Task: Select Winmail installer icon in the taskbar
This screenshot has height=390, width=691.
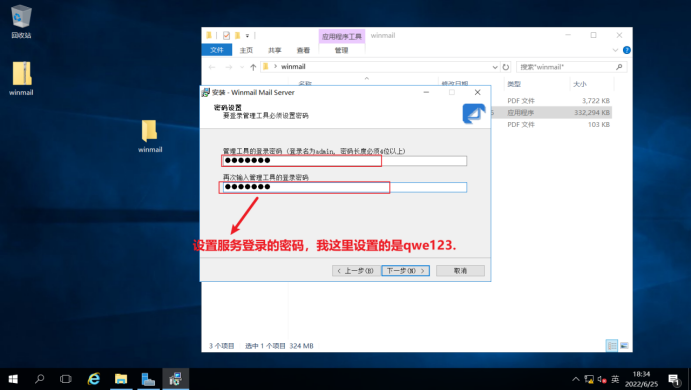Action: (x=175, y=379)
